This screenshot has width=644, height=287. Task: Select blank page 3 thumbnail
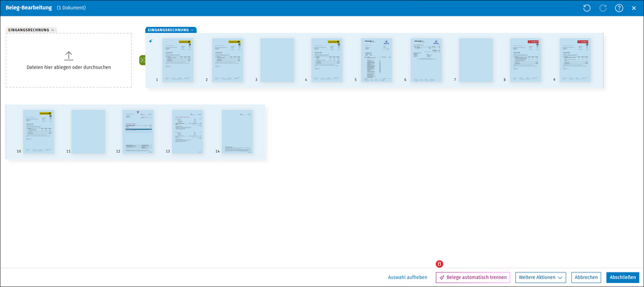tap(278, 60)
